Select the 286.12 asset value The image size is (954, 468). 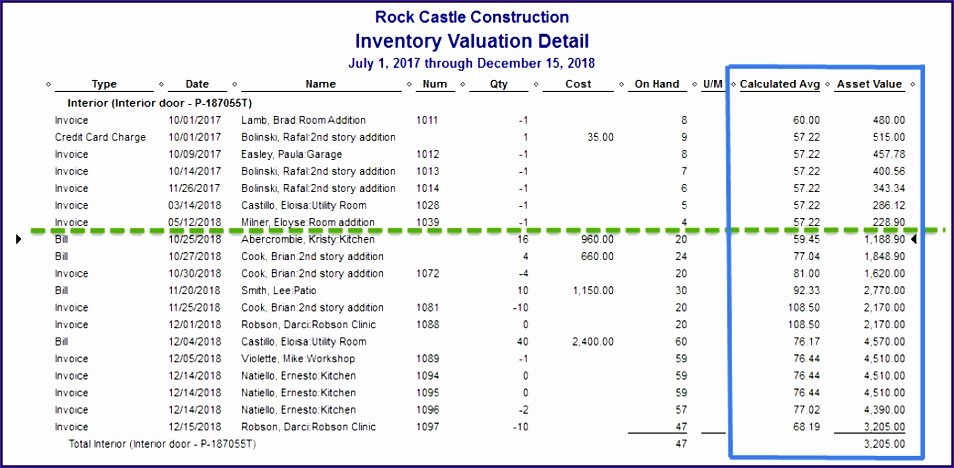[x=888, y=206]
